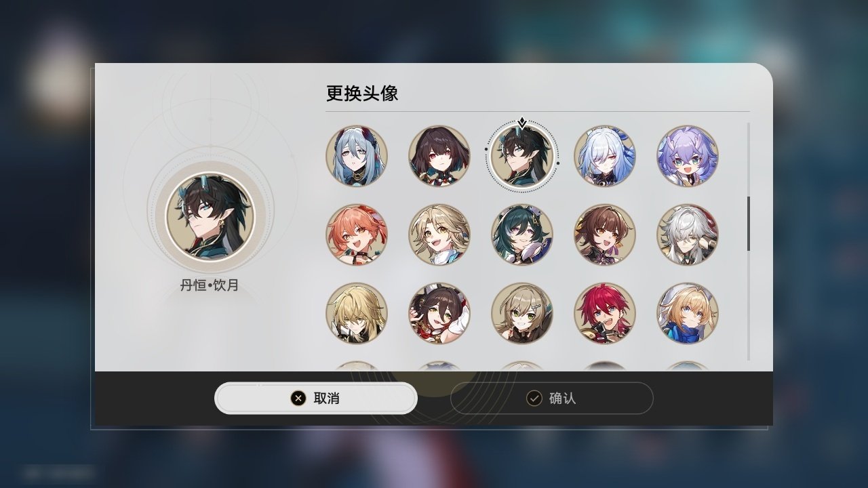Pick the dark-haired yellow-eyed avatar with white bow

(x=439, y=313)
